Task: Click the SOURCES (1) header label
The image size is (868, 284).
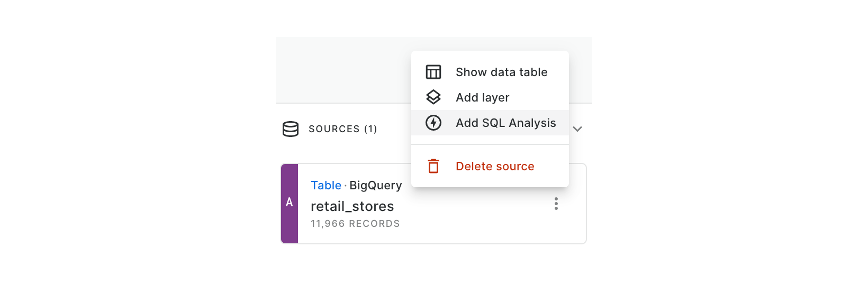Action: tap(343, 129)
